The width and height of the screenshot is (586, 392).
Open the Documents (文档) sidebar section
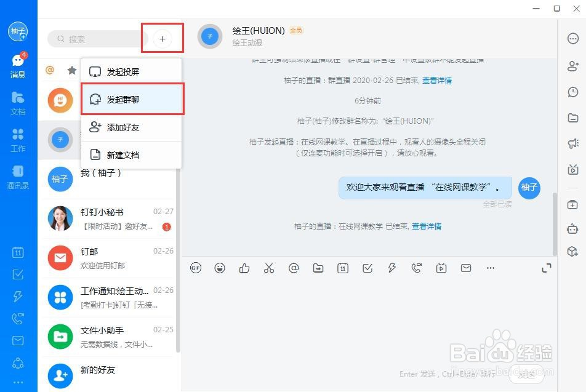[18, 103]
